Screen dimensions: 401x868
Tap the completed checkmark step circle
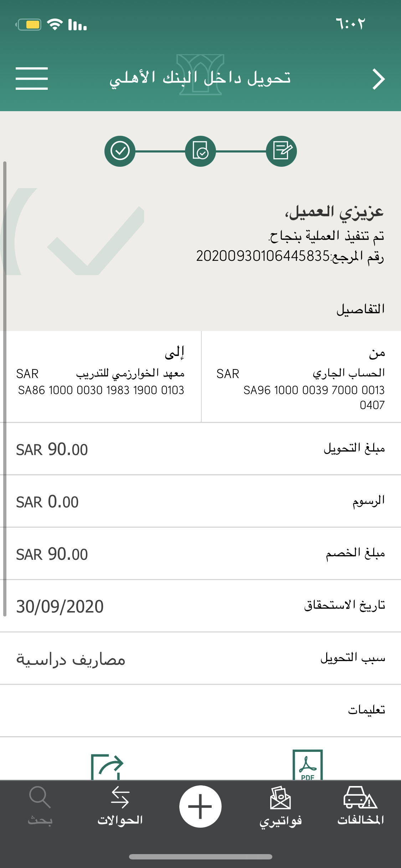(120, 151)
